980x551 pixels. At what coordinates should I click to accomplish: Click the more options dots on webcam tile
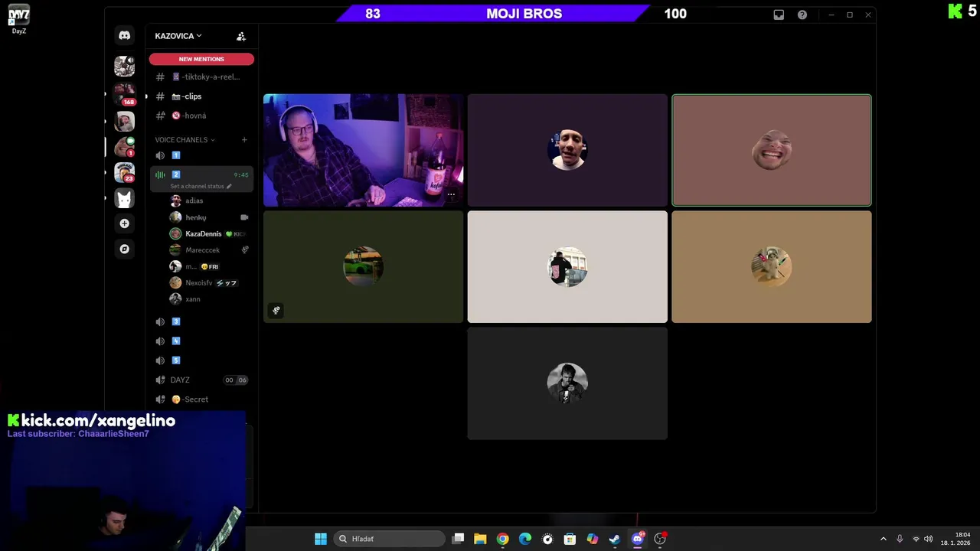pos(451,195)
